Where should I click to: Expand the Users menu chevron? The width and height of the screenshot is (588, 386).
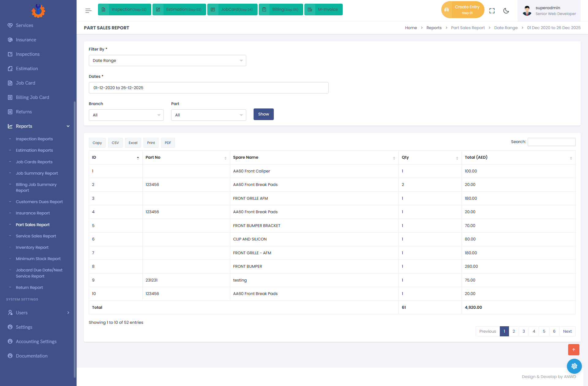[68, 313]
